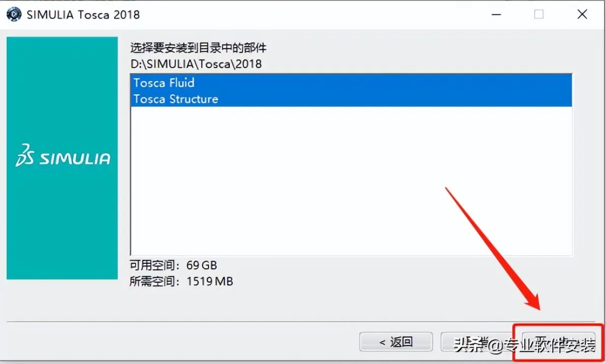
Task: Click the 头条@专业软件安装 watermark text
Action: tap(525, 345)
